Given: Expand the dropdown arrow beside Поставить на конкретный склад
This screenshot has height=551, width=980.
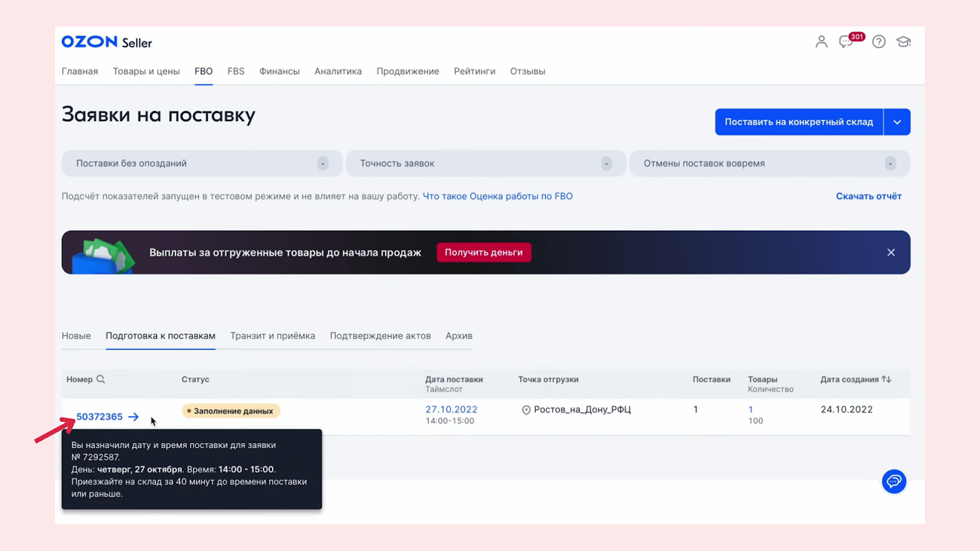Looking at the screenshot, I should [x=897, y=122].
